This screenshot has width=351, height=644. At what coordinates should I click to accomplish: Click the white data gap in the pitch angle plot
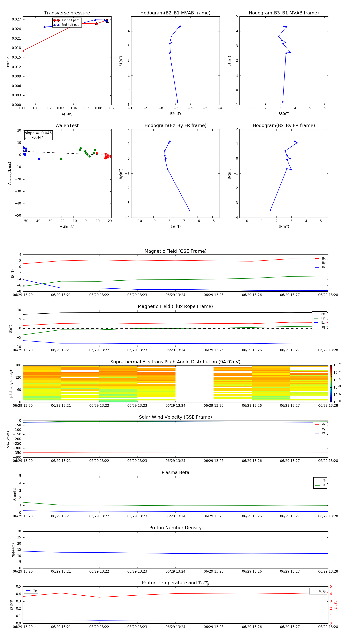pyautogui.click(x=194, y=383)
